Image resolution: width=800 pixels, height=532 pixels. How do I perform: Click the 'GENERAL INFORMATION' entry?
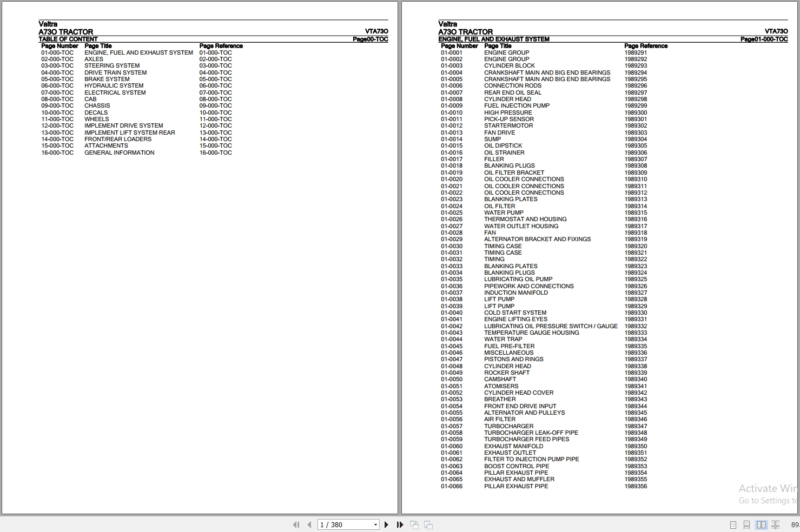119,152
